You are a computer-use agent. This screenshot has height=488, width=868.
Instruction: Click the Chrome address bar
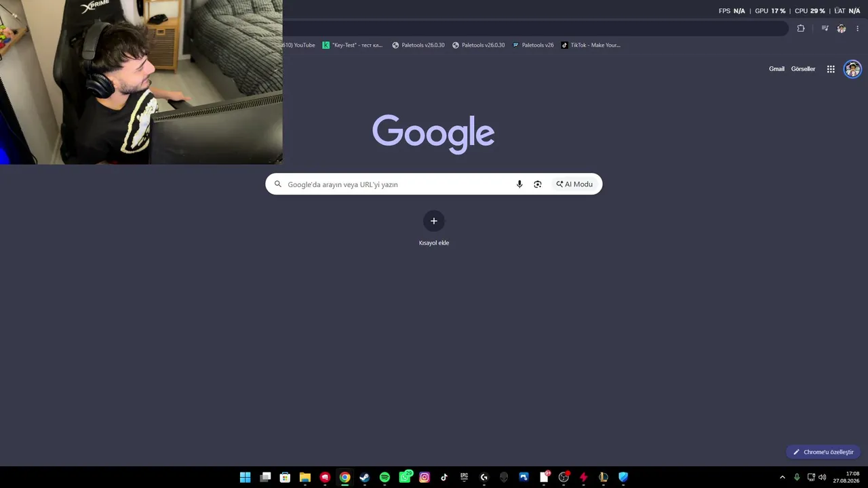tap(536, 28)
